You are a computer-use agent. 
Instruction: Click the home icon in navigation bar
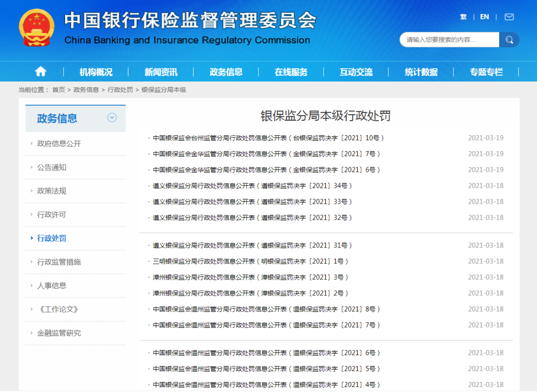[x=40, y=72]
